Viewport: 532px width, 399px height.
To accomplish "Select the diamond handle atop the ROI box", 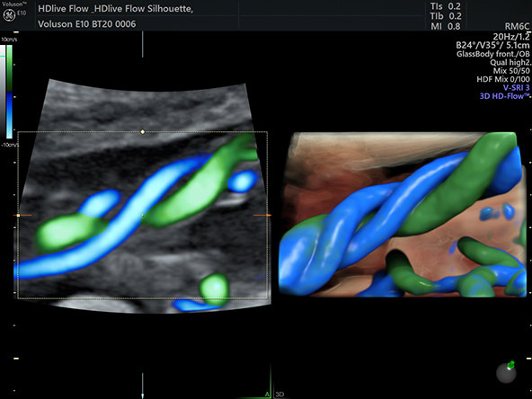I will click(143, 131).
